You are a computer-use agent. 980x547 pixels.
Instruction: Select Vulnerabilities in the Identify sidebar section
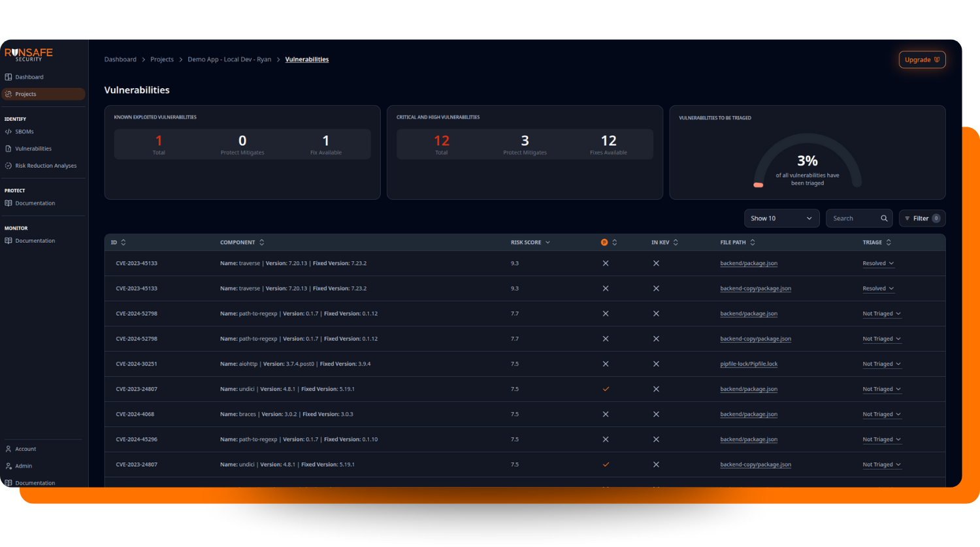pyautogui.click(x=31, y=148)
